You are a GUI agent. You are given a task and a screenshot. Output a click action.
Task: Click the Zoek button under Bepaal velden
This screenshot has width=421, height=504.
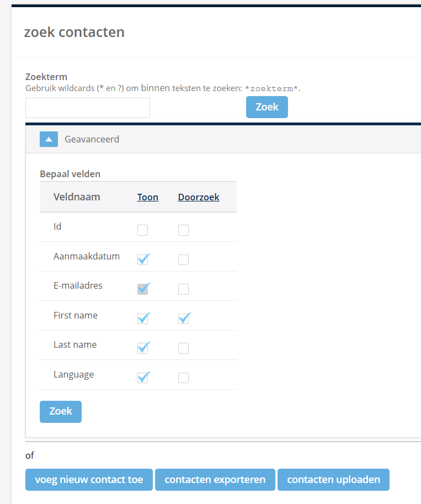pyautogui.click(x=60, y=411)
